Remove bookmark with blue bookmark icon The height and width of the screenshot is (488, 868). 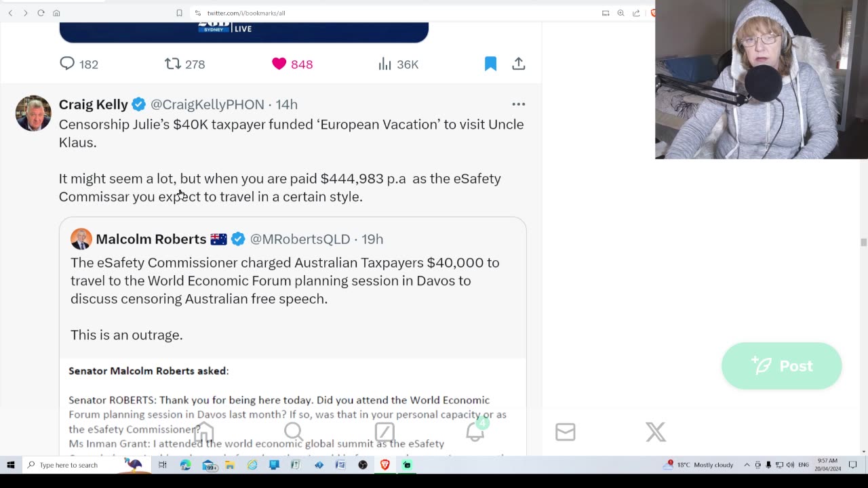pos(490,64)
